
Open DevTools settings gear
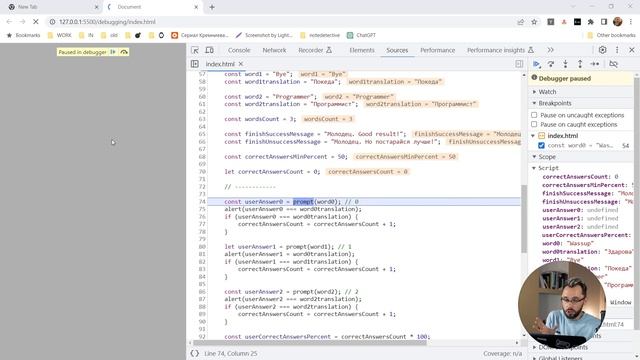pos(602,50)
